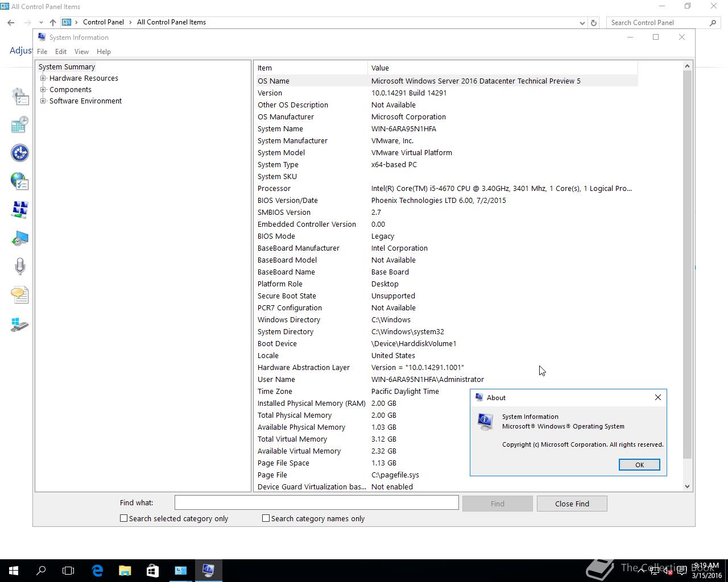
Task: Open the Help menu
Action: pos(104,52)
